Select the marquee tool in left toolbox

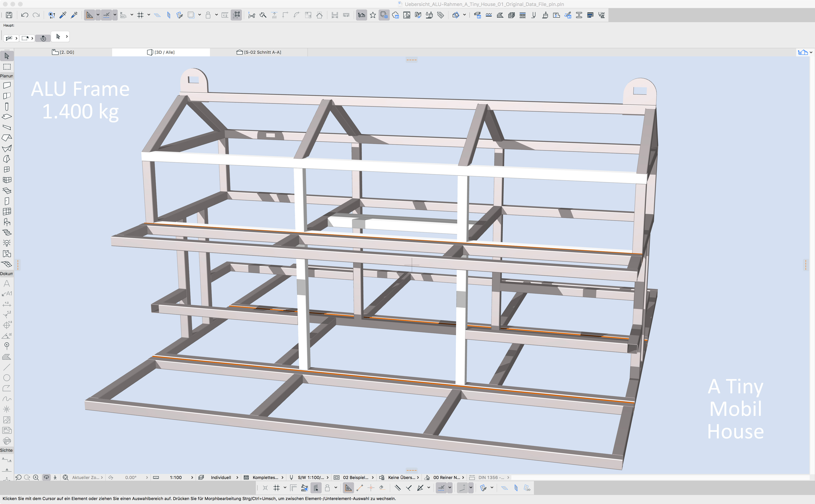coord(7,67)
